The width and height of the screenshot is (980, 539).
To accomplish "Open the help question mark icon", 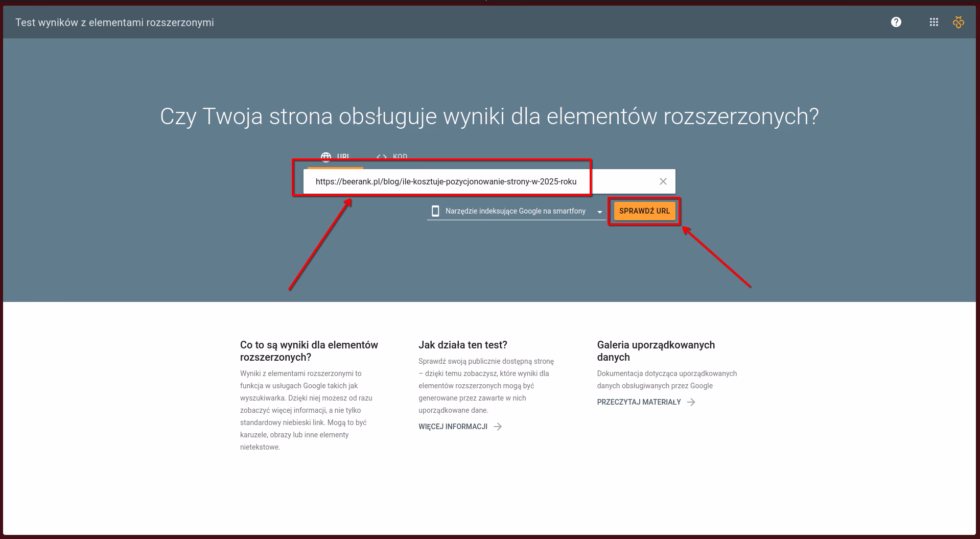I will [x=896, y=22].
